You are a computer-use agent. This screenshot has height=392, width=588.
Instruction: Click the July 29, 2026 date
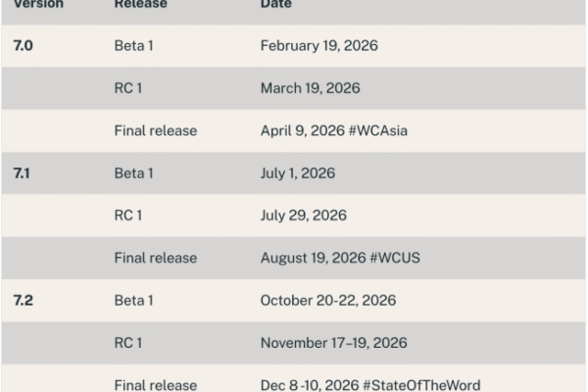coord(303,216)
